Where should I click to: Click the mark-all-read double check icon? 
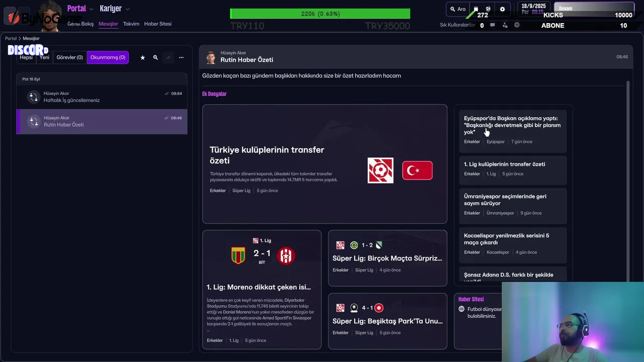[x=168, y=57]
